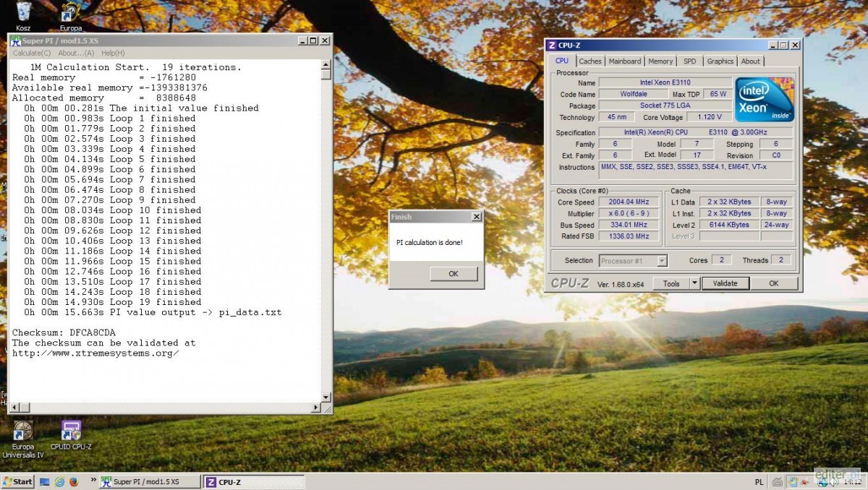Click the Max TDP value 65 W

(x=718, y=95)
